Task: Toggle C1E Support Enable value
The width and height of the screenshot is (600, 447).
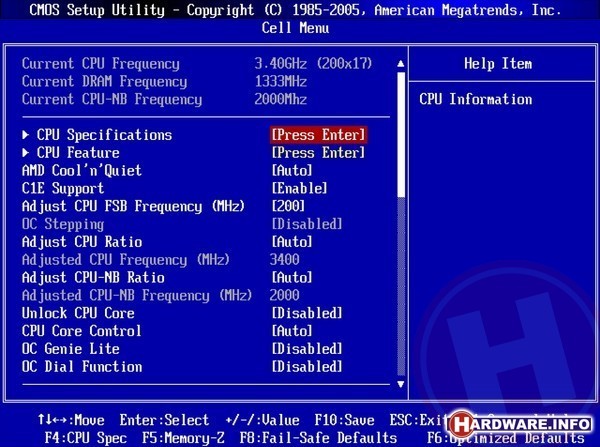Action: click(x=300, y=188)
